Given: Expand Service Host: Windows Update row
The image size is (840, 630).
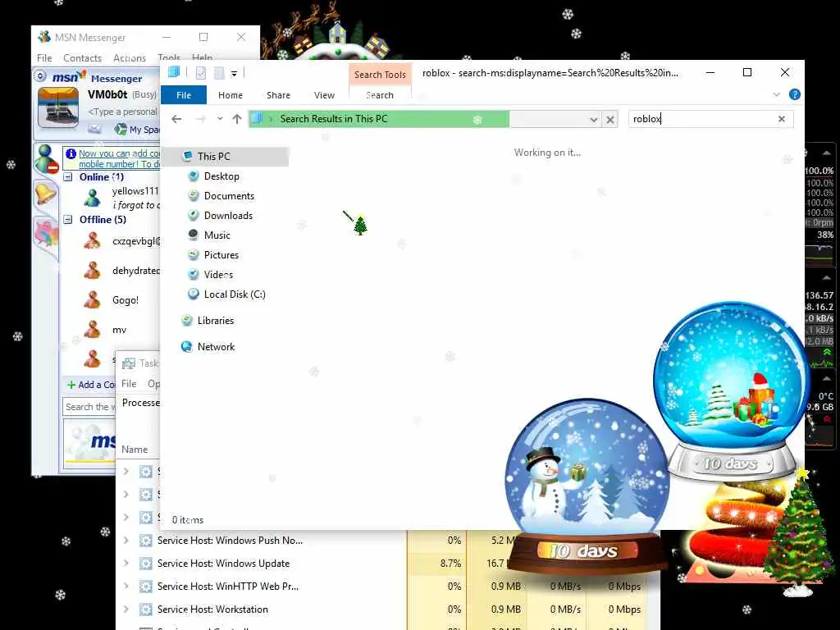Looking at the screenshot, I should click(126, 564).
